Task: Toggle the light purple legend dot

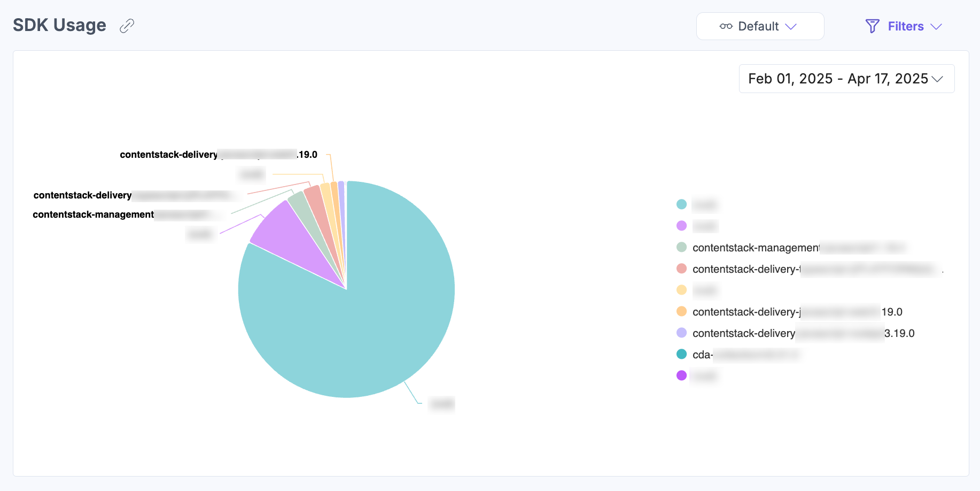Action: 681,226
